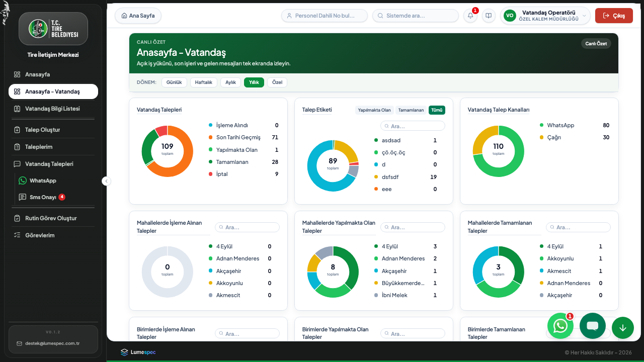This screenshot has height=362, width=644.
Task: Click destek@lumespec.com.tr email link
Action: pyautogui.click(x=52, y=343)
